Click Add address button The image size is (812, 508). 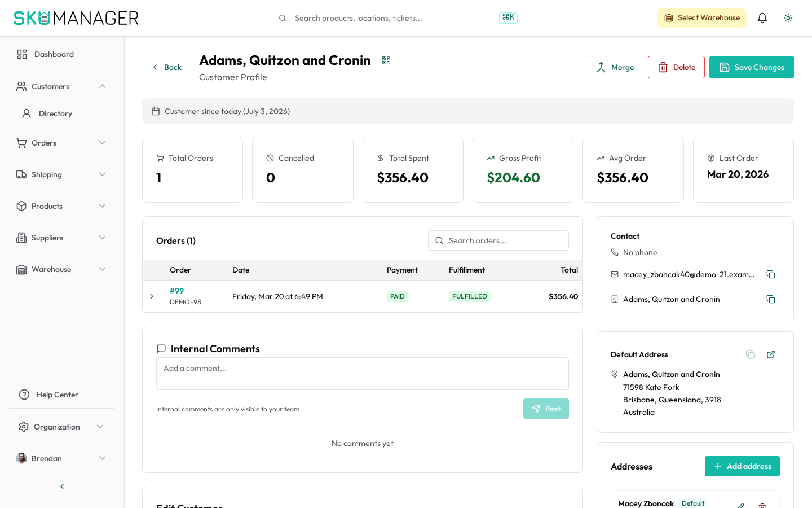(742, 466)
